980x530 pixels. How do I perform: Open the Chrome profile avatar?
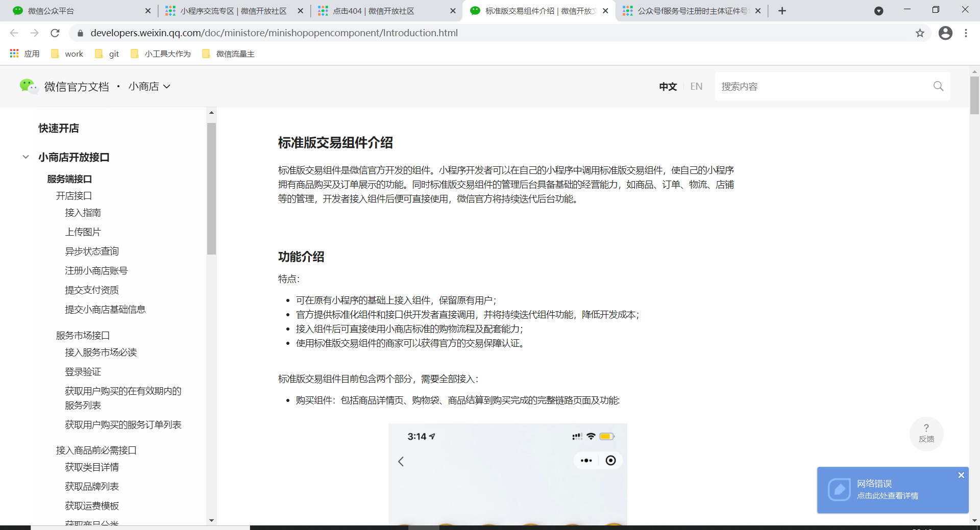tap(945, 33)
